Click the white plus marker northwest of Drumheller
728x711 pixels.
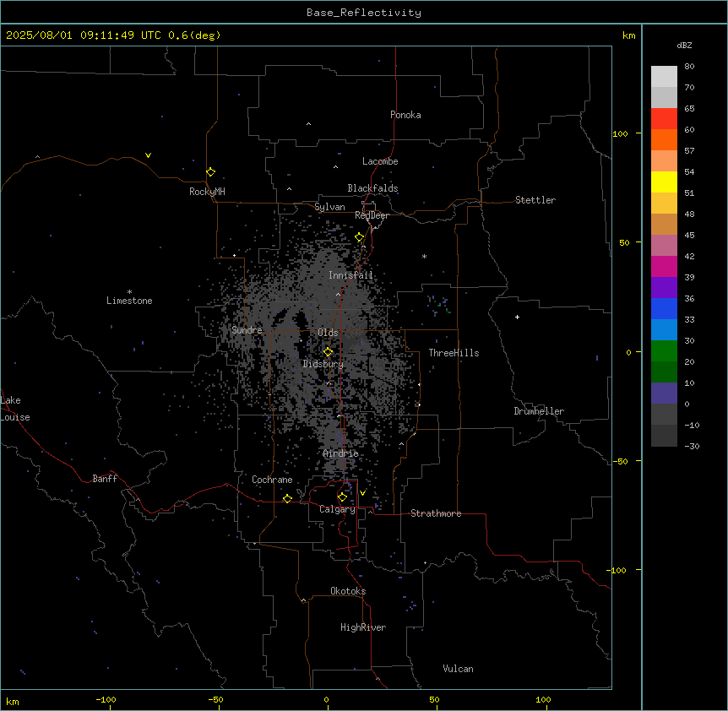pos(517,317)
